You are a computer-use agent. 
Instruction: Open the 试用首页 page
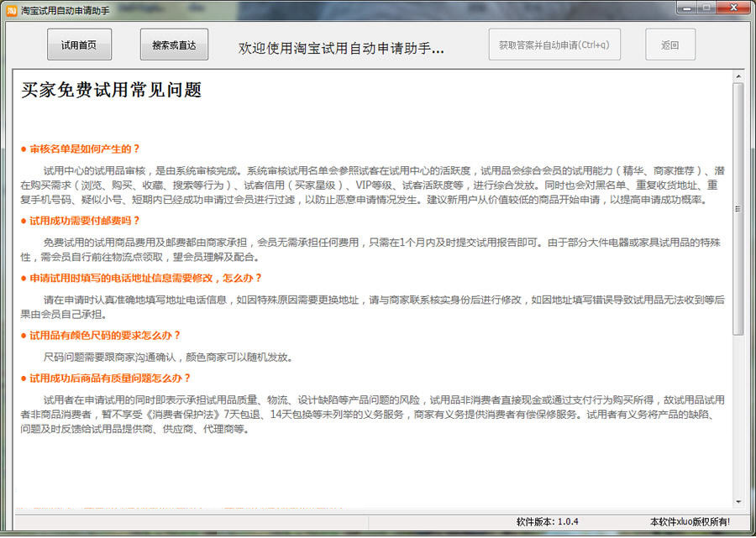[x=79, y=44]
